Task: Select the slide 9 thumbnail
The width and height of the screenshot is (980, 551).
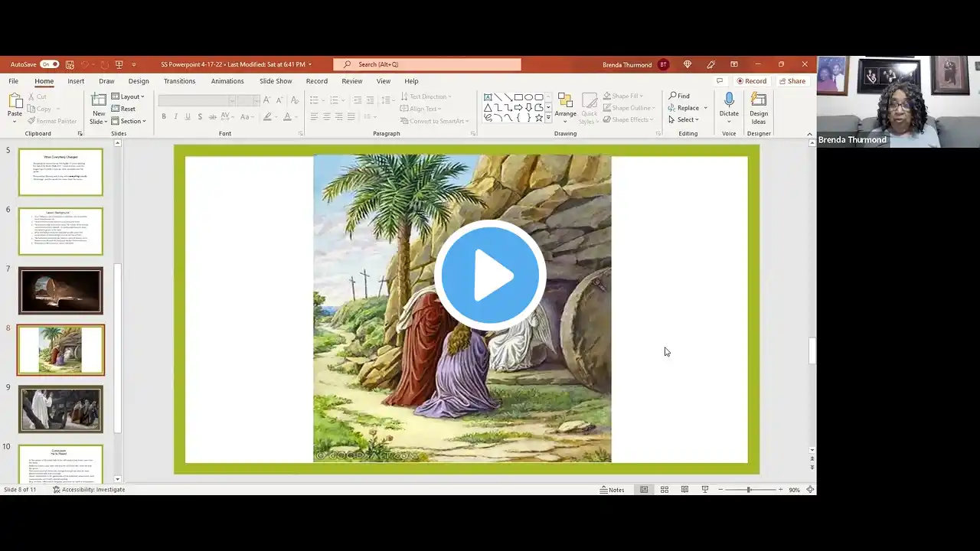Action: click(x=60, y=409)
